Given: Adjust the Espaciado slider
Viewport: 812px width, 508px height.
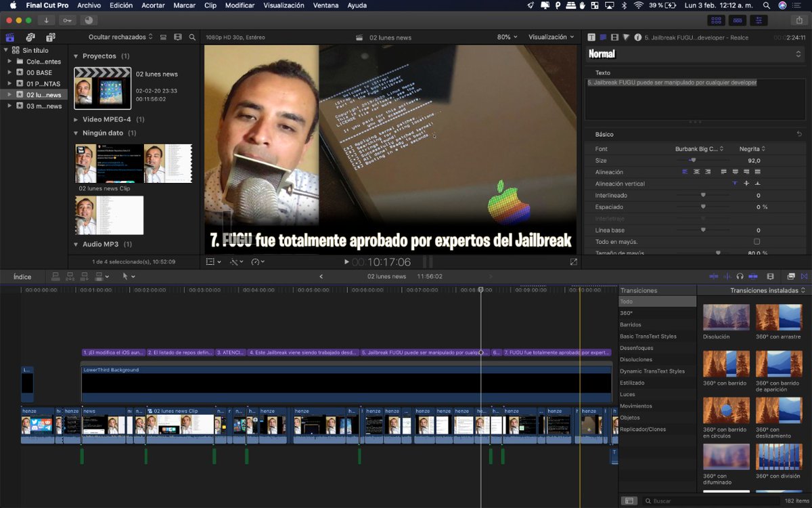Looking at the screenshot, I should [x=703, y=207].
